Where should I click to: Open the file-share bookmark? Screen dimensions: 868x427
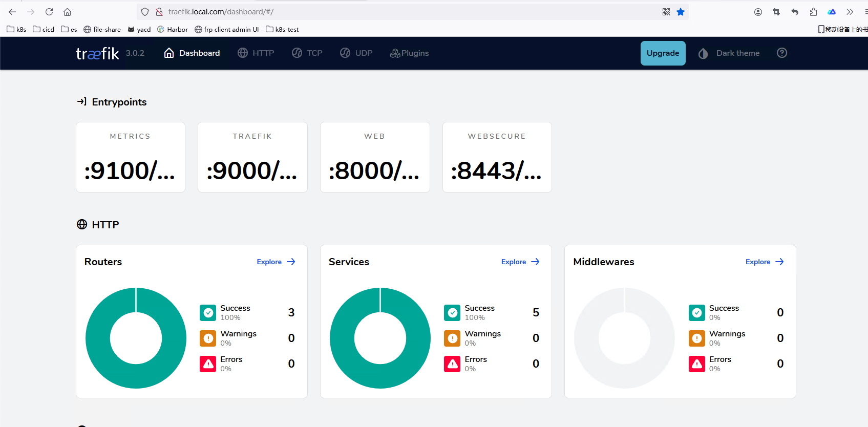(x=102, y=29)
